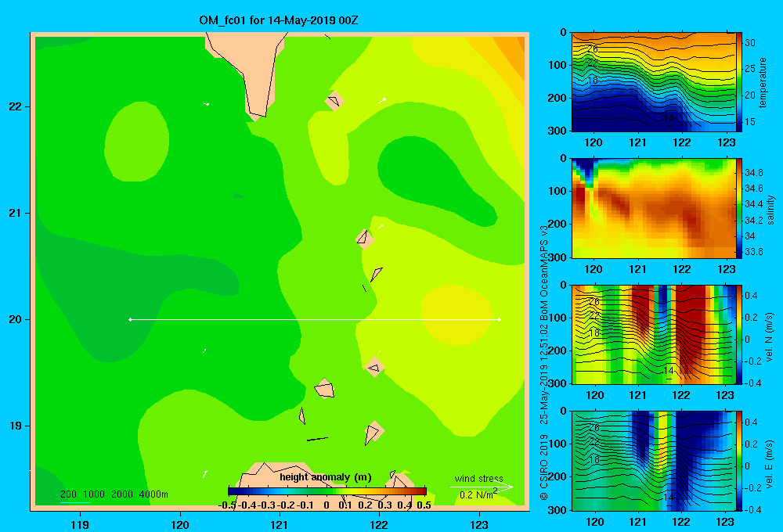Click latitude tick "20" on the main map
783x532 pixels.
point(16,319)
